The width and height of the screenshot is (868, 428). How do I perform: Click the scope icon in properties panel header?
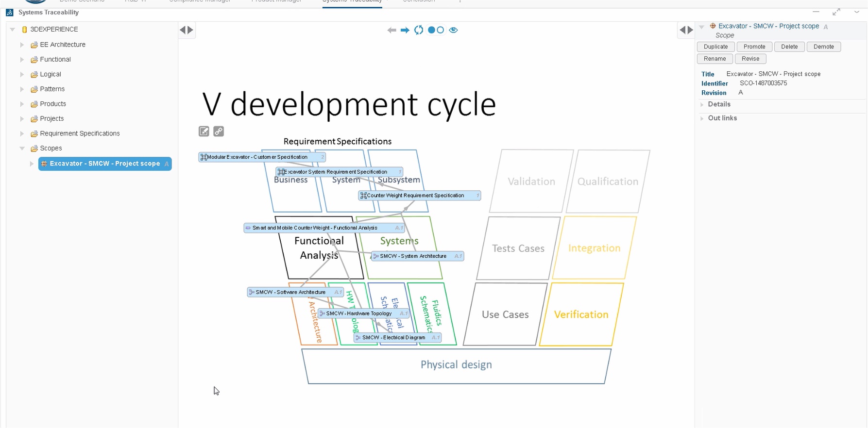click(713, 26)
